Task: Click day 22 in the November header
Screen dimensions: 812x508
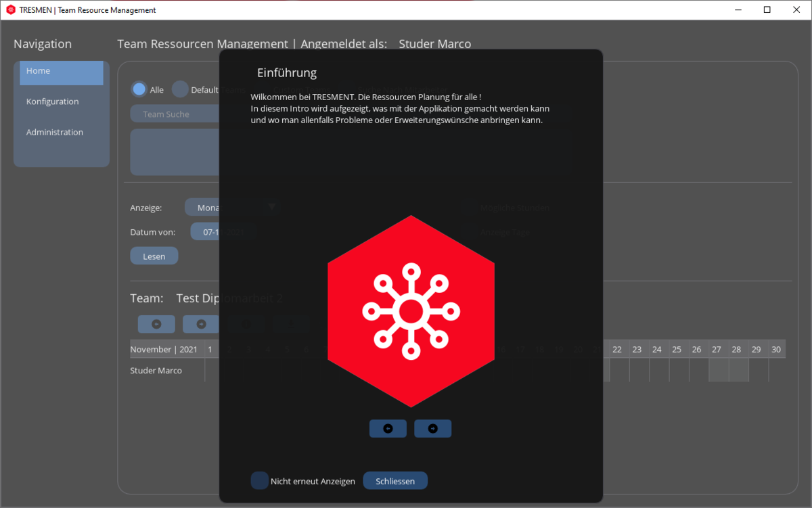Action: 617,349
